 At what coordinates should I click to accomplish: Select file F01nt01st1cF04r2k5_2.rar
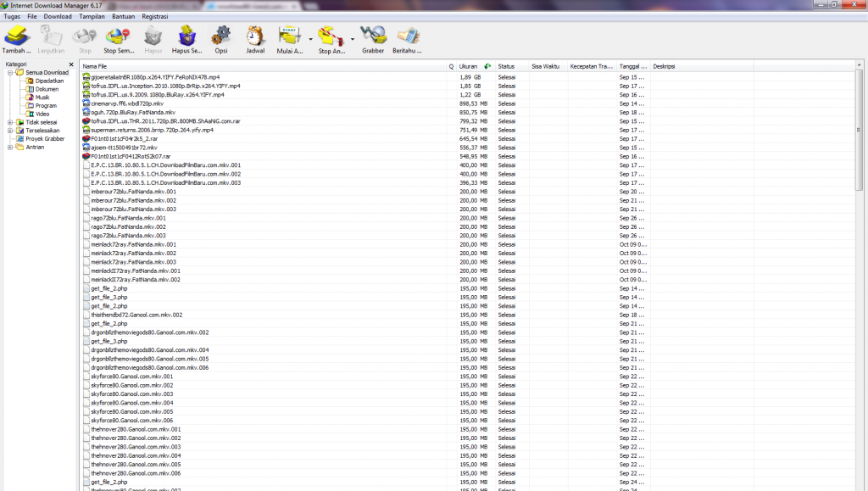(125, 139)
